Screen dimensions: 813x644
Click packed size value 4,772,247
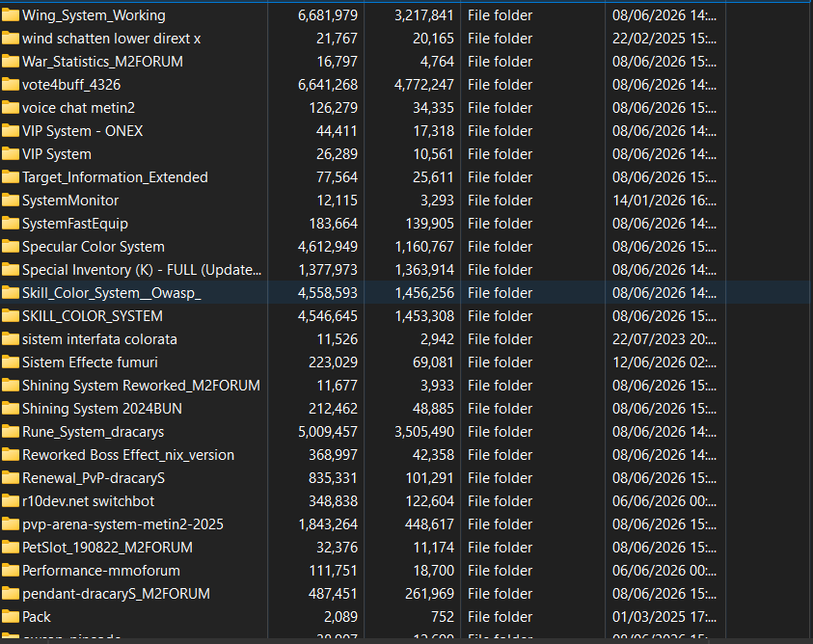(424, 85)
